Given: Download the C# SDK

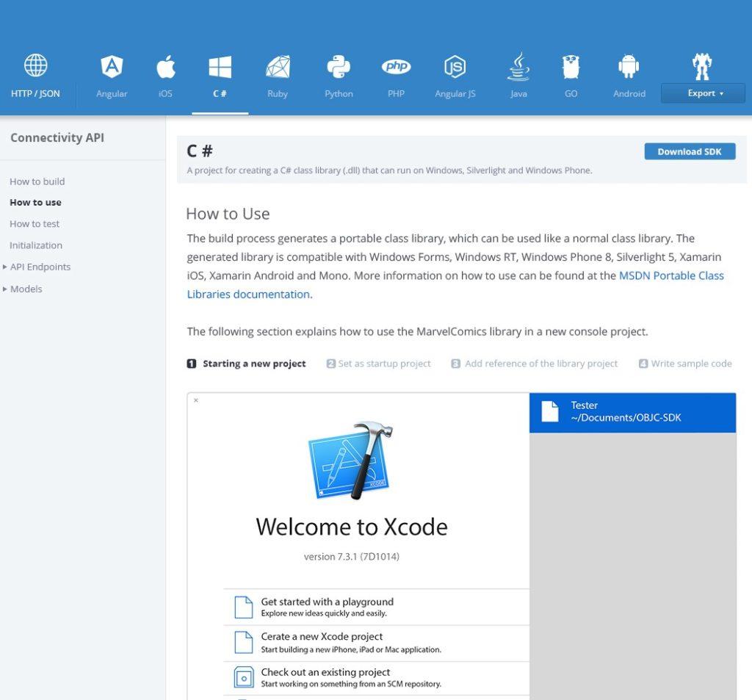Looking at the screenshot, I should click(690, 151).
